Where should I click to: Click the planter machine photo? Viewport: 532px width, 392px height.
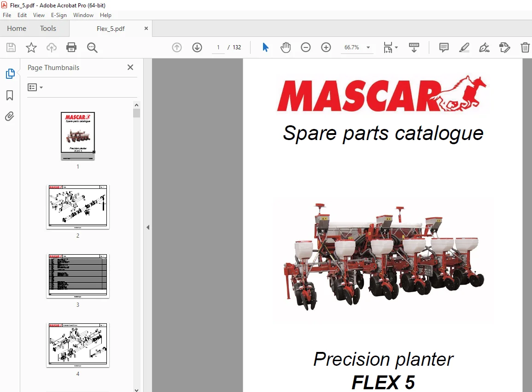383,257
